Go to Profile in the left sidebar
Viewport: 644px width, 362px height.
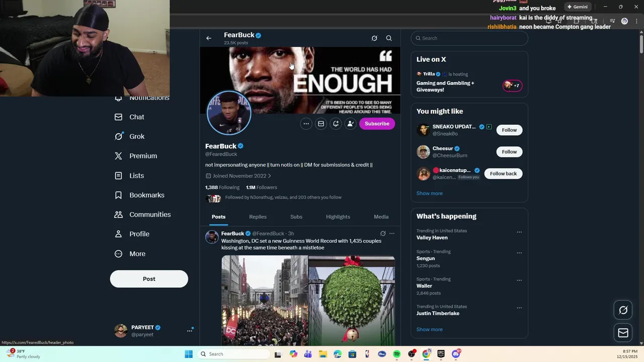point(132,234)
